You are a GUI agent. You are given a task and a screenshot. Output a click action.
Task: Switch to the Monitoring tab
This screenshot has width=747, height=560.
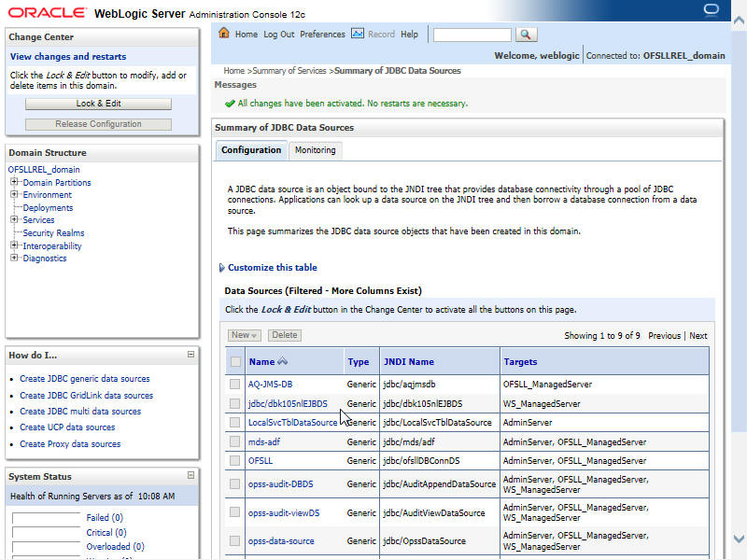click(x=315, y=150)
